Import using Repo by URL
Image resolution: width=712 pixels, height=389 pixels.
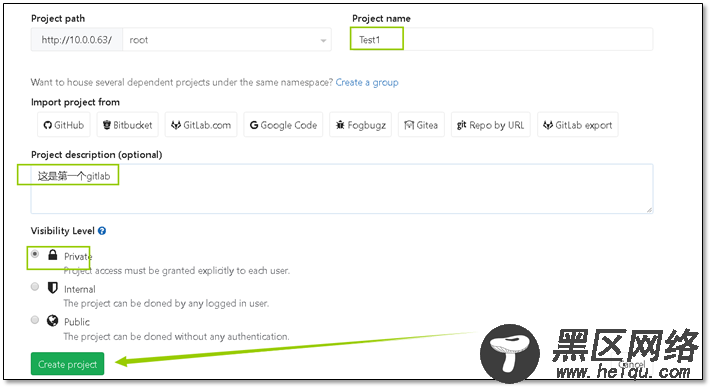491,125
